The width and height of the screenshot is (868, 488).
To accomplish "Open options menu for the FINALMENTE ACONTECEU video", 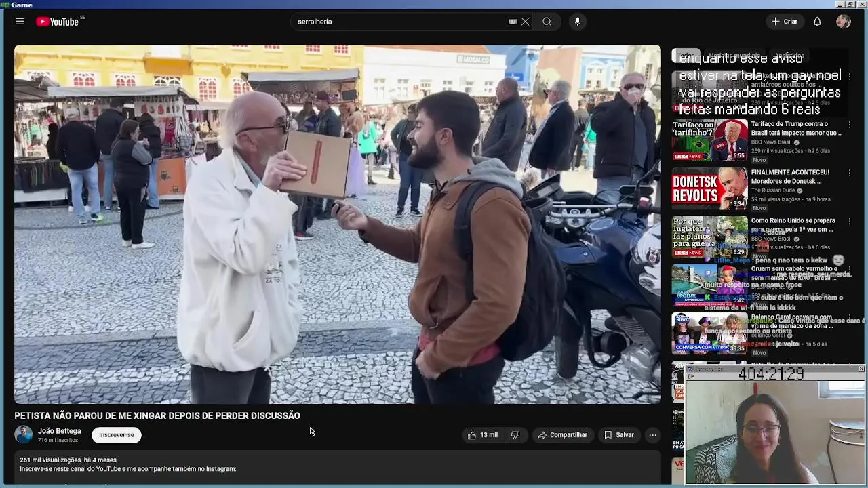I will click(x=850, y=174).
